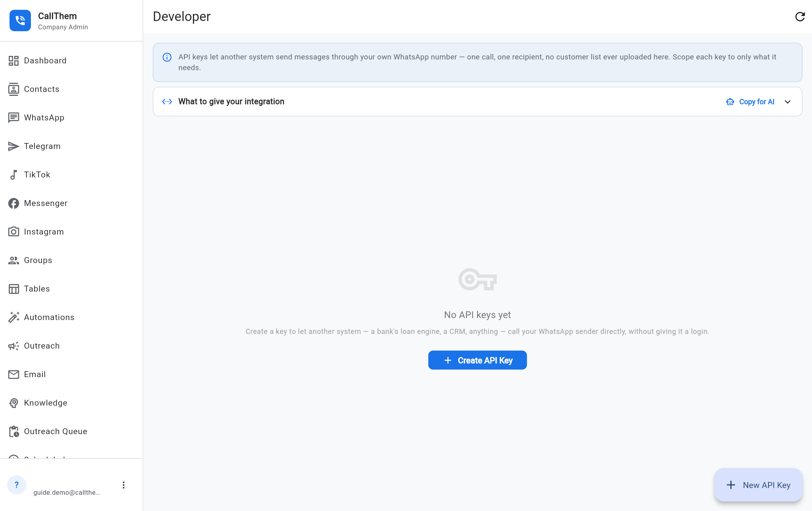Refresh the Developer page
Image resolution: width=812 pixels, height=511 pixels.
tap(800, 17)
